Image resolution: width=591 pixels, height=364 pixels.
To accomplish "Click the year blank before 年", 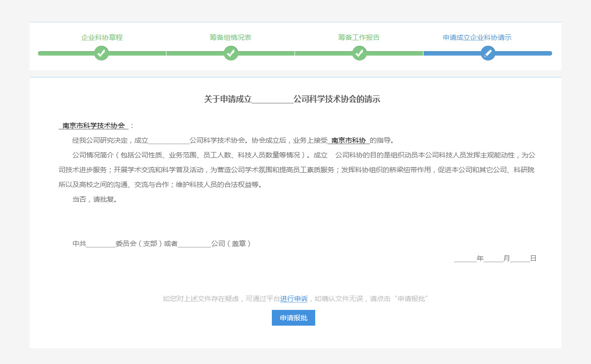I will coord(465,259).
